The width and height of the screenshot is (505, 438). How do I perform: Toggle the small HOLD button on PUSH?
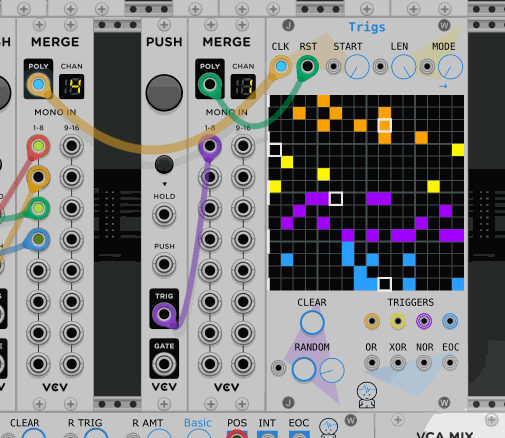[x=164, y=164]
